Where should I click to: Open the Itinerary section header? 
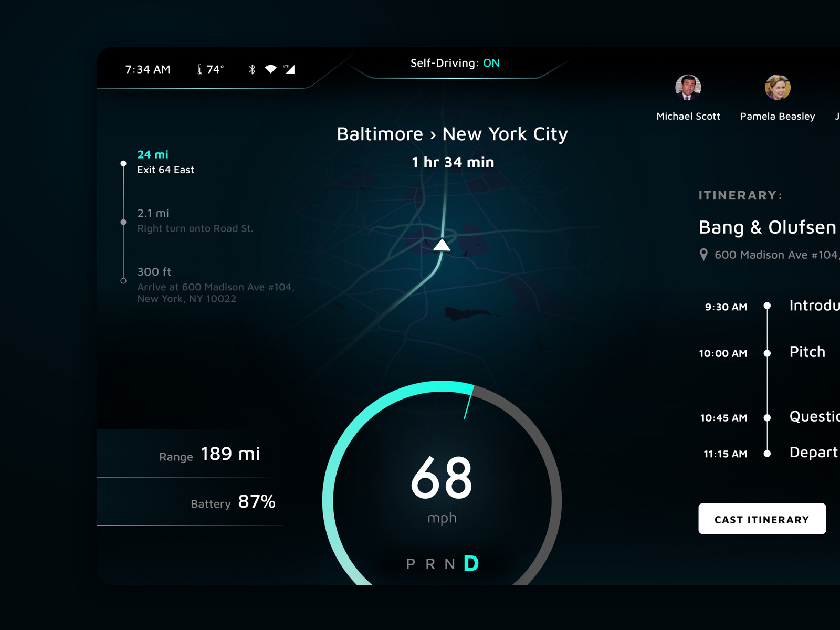tap(741, 195)
